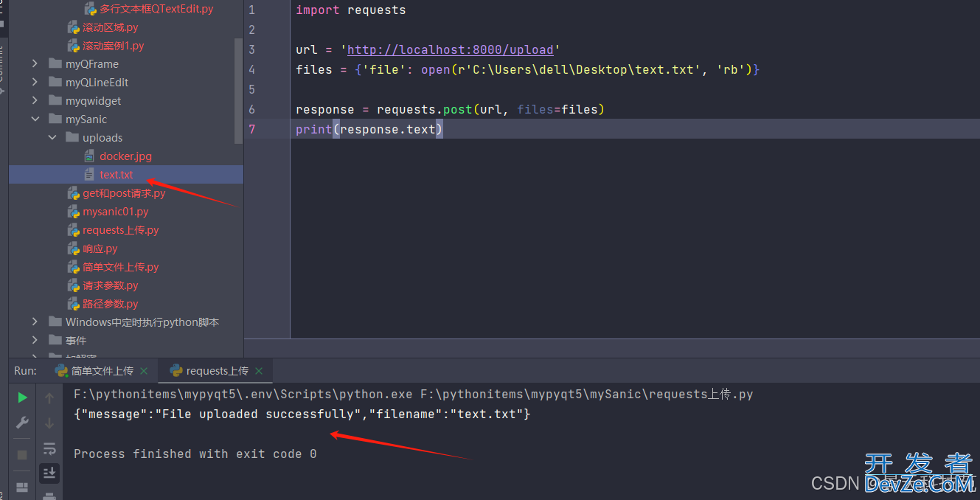
Task: Rerun the script with the green Run icon
Action: (22, 397)
